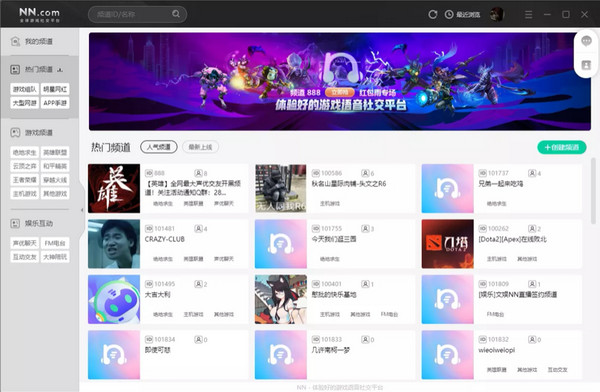
Task: Open the CRAZY-CLUB channel thumbnail
Action: point(114,244)
